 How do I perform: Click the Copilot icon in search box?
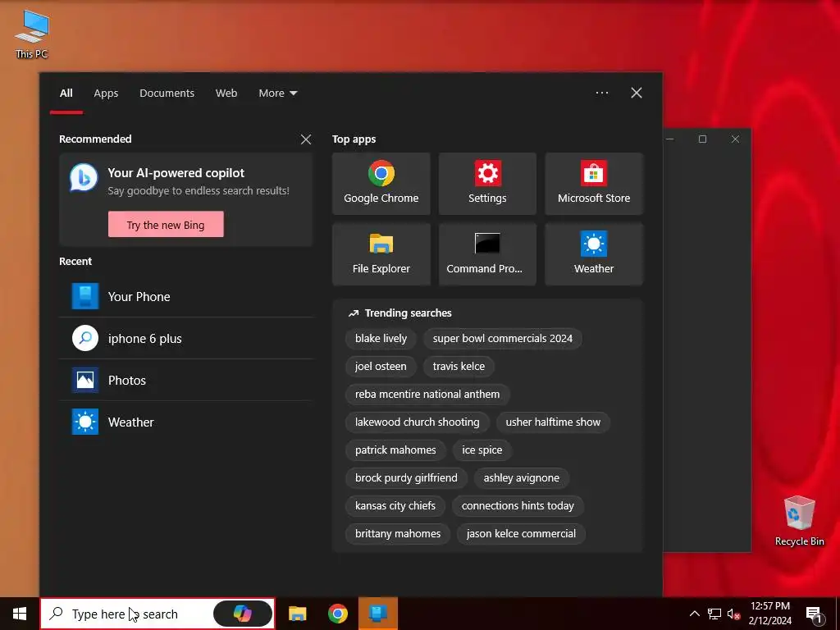point(243,614)
